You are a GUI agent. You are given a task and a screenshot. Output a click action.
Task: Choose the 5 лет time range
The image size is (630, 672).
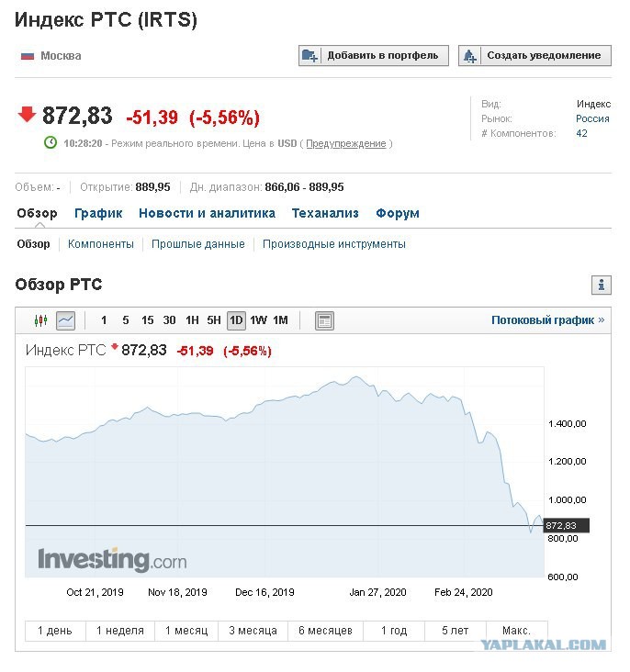click(x=455, y=631)
